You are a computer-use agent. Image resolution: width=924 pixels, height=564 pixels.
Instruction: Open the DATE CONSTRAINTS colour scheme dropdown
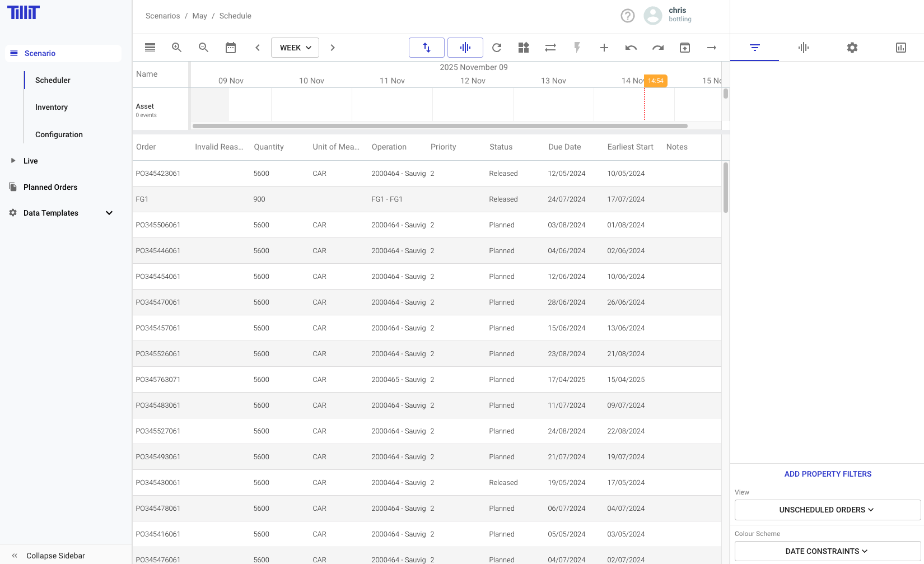click(x=828, y=551)
